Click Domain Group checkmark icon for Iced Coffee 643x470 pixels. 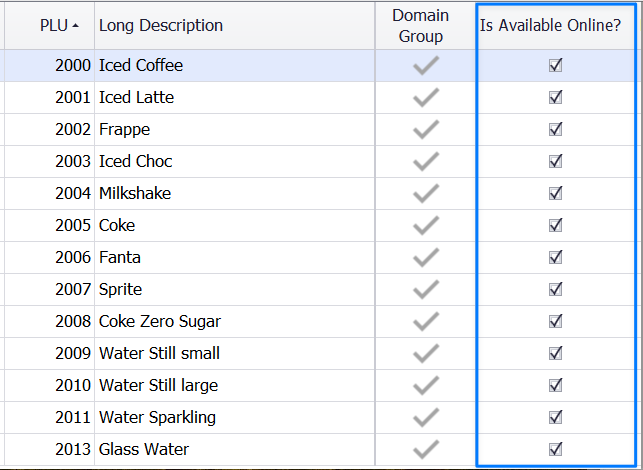(426, 66)
